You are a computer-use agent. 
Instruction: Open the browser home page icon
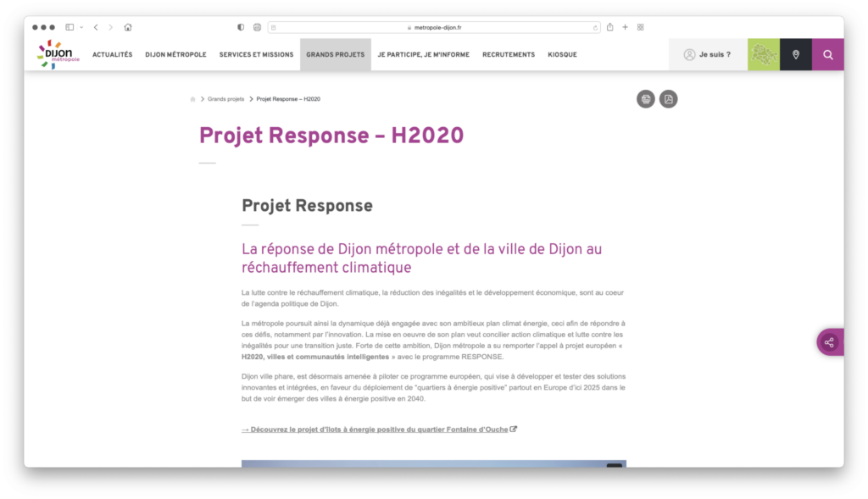coord(128,27)
